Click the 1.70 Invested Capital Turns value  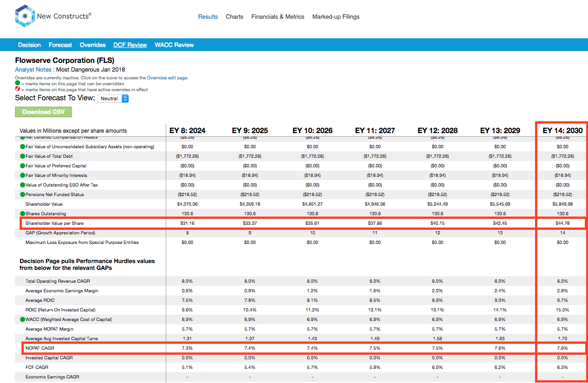(x=562, y=339)
